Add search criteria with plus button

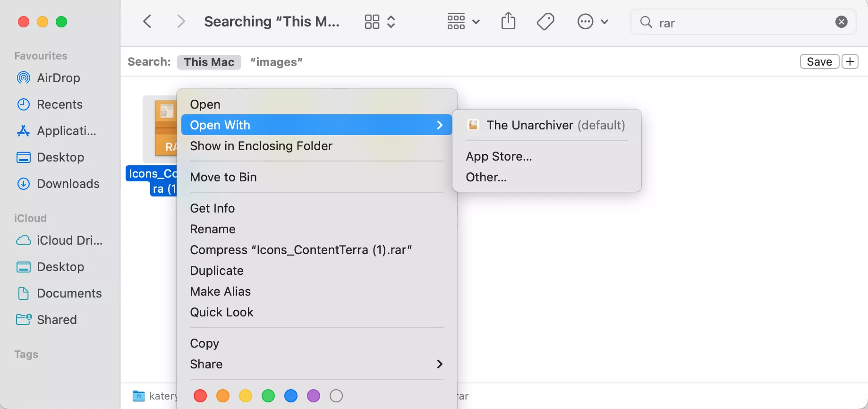click(850, 61)
